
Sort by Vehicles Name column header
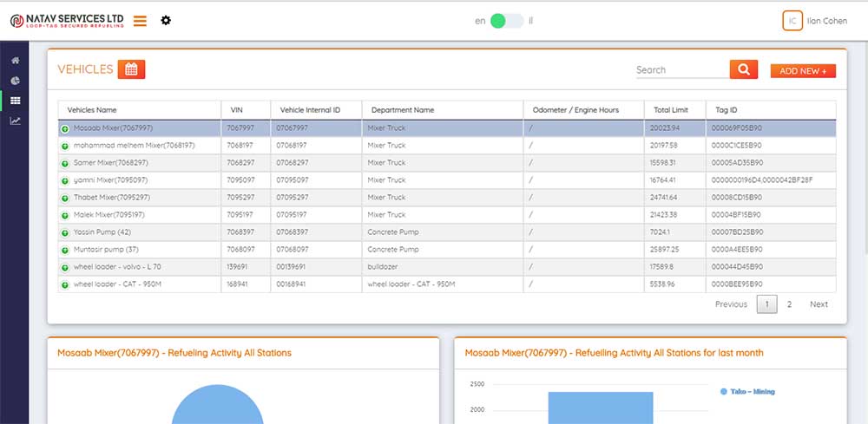tap(140, 110)
